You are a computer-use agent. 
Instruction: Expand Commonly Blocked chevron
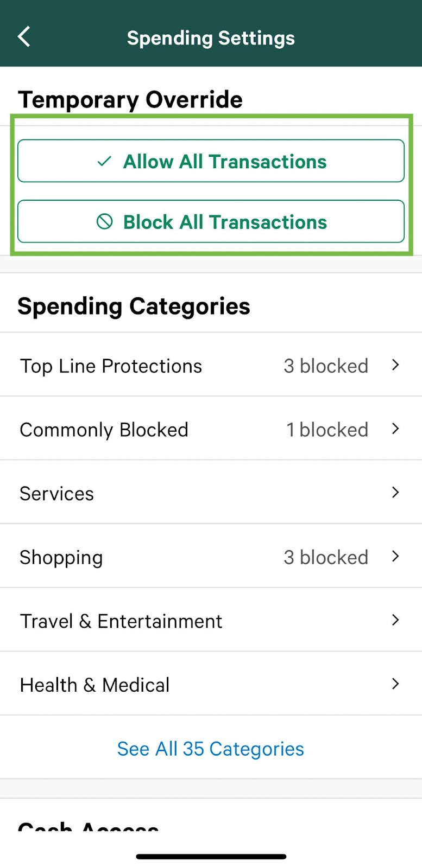(395, 429)
